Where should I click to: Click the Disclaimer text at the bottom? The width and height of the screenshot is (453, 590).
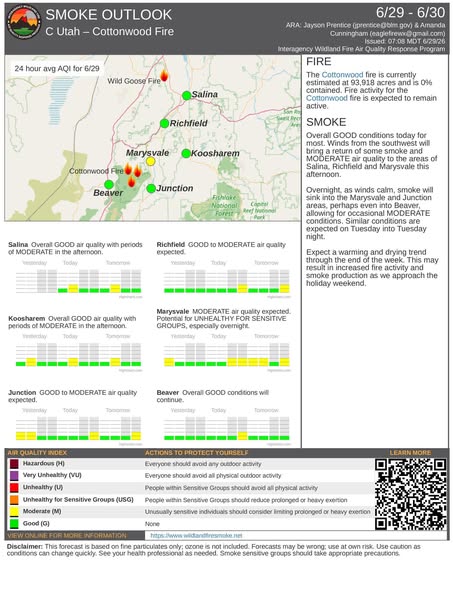coord(213,550)
